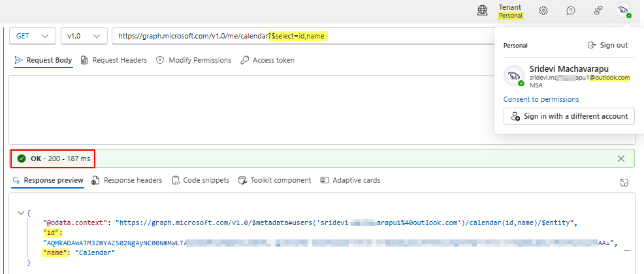
Task: Select the Response preview tab
Action: [48, 181]
